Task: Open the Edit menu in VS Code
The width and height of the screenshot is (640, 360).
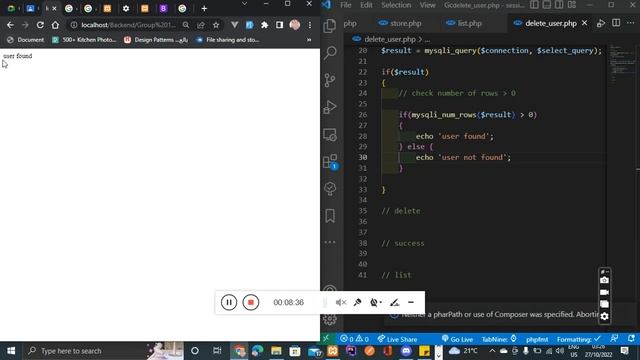Action: (x=366, y=5)
